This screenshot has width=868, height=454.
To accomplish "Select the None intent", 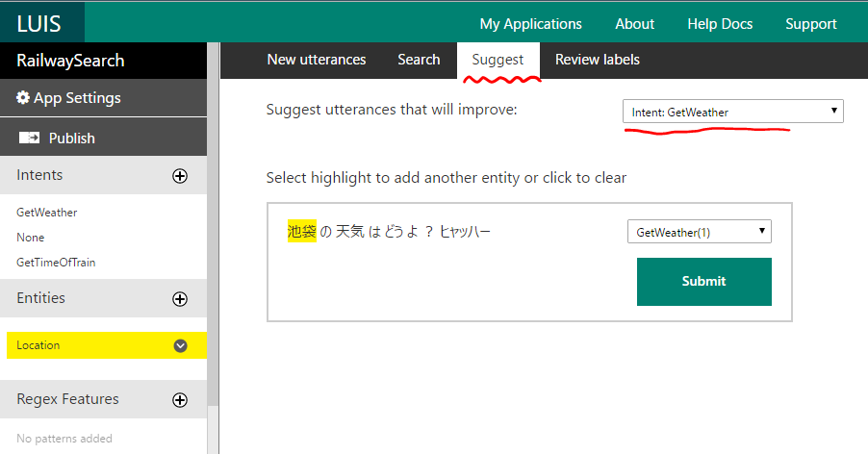I will (31, 238).
